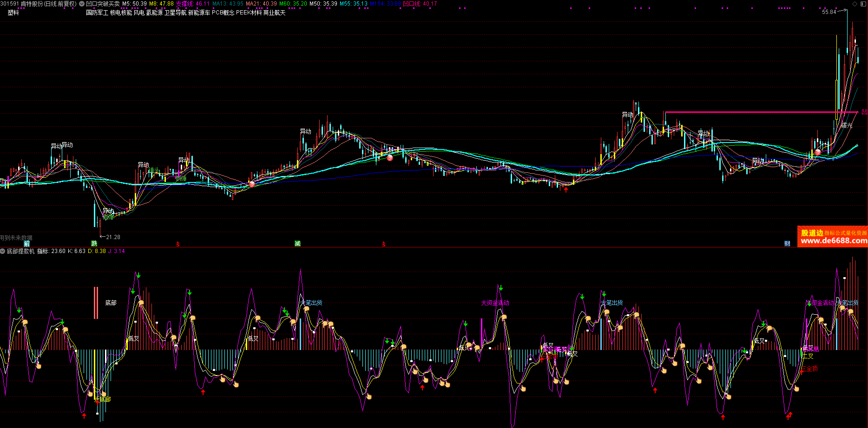Click the 凹 marker at pink line end
This screenshot has width=868, height=428.
click(x=864, y=112)
